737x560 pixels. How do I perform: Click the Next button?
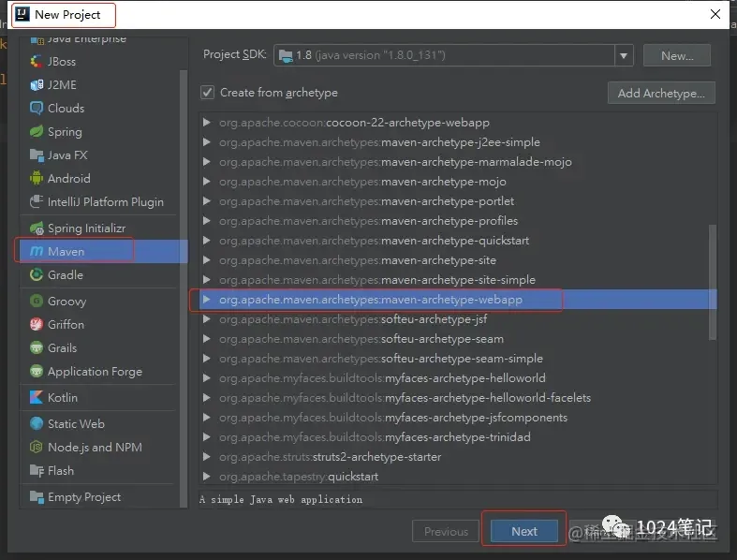[x=524, y=531]
